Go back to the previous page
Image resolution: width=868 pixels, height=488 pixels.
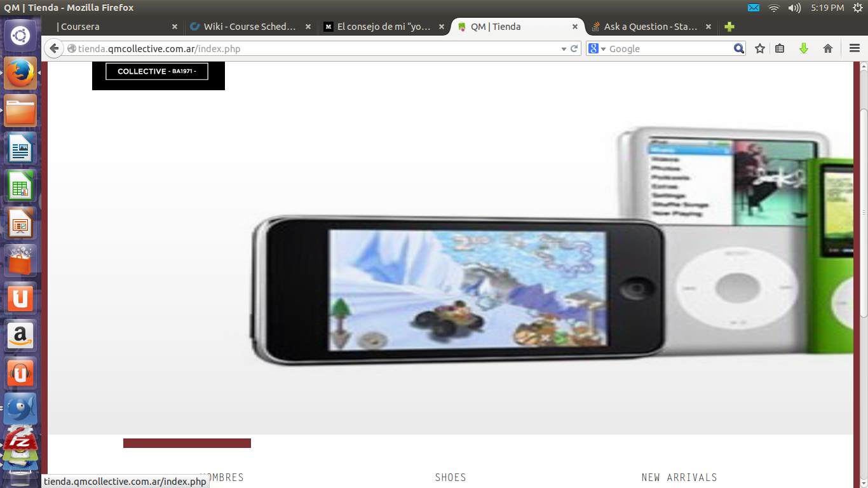pos(54,48)
